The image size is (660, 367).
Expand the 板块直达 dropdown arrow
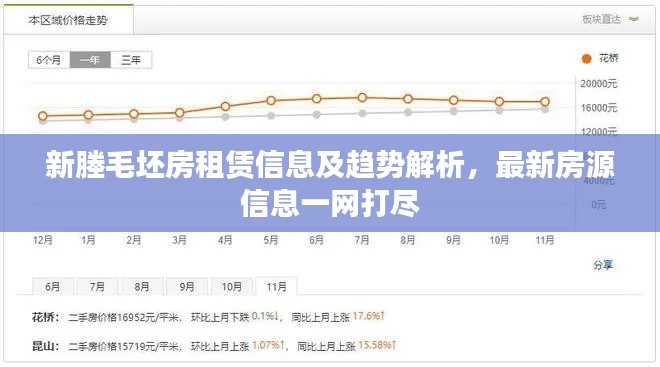634,19
